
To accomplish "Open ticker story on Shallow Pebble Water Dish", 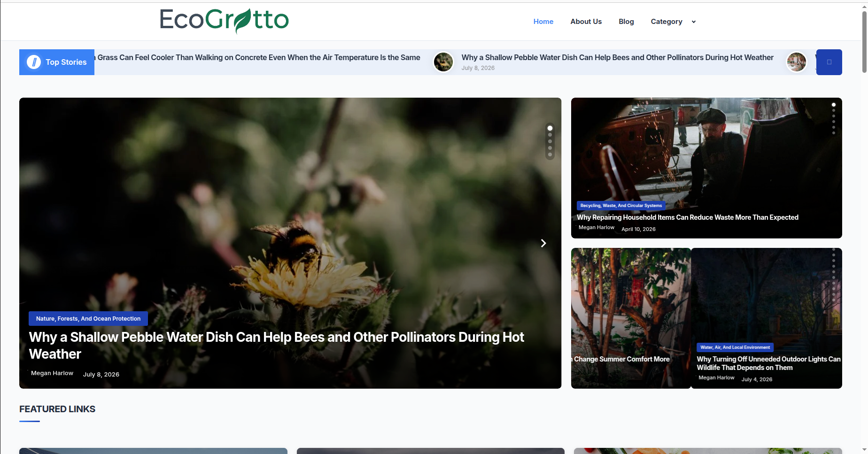I will pos(617,57).
